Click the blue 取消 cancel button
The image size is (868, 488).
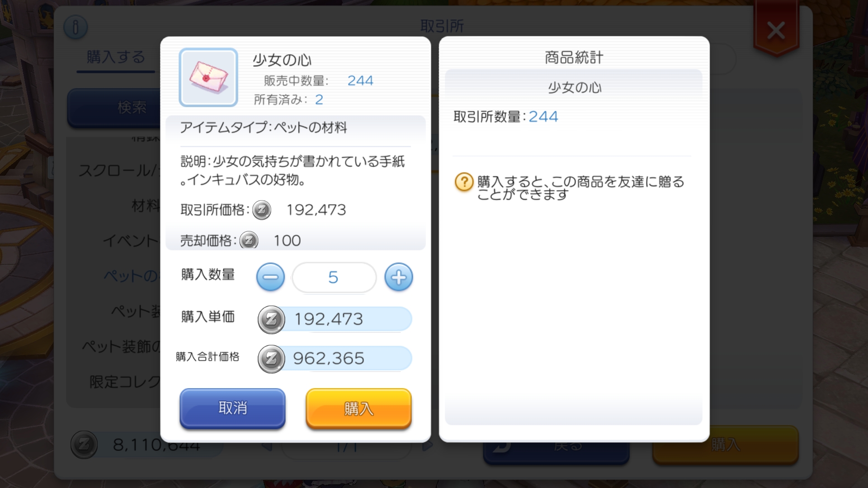232,408
